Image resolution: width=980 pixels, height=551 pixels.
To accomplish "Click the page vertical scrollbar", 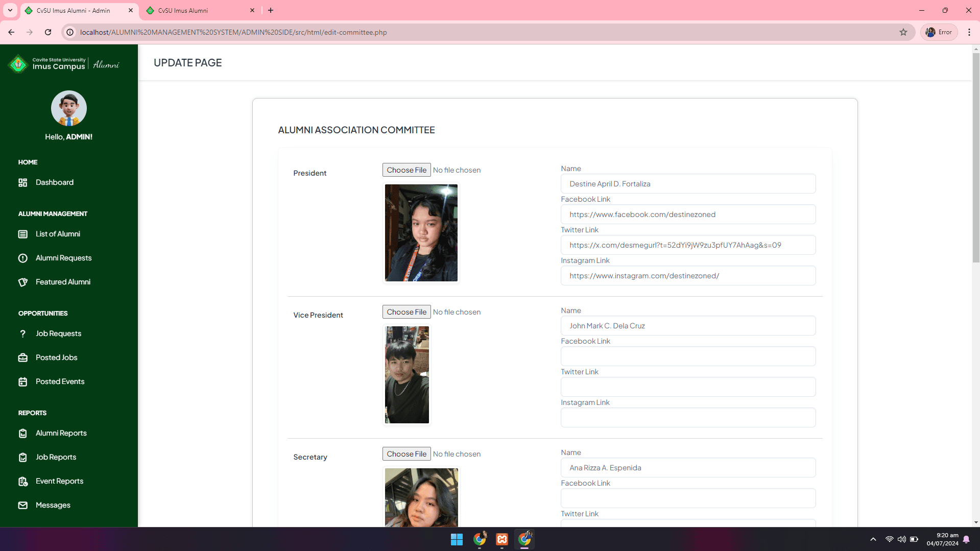I will 976,158.
